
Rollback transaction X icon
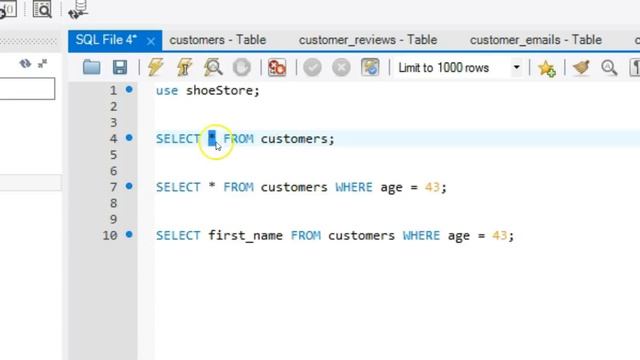[x=341, y=67]
